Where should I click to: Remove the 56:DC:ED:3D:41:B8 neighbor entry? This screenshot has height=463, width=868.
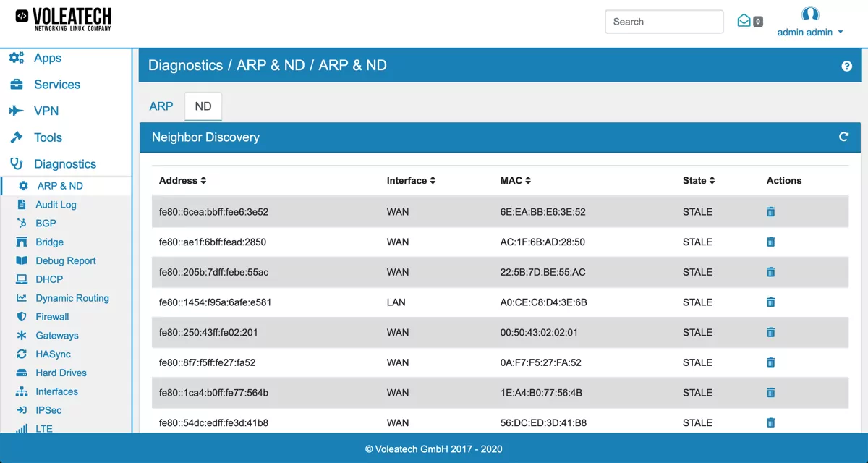pyautogui.click(x=770, y=422)
